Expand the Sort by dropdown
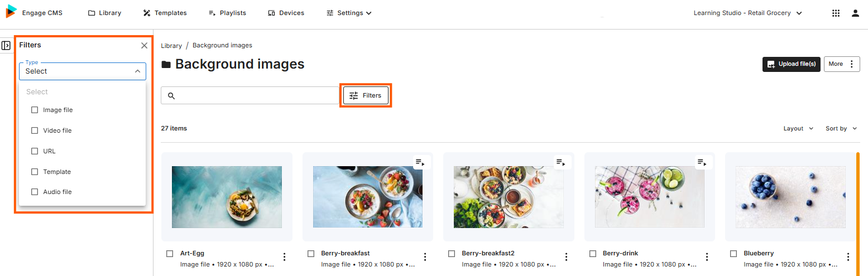868x276 pixels. (x=841, y=128)
